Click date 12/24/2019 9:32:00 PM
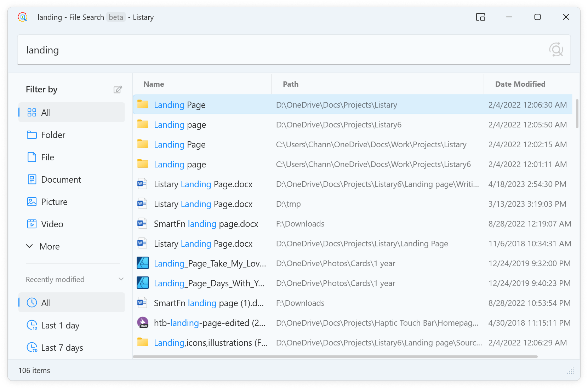Screen dimensions: 588x389 pos(530,263)
